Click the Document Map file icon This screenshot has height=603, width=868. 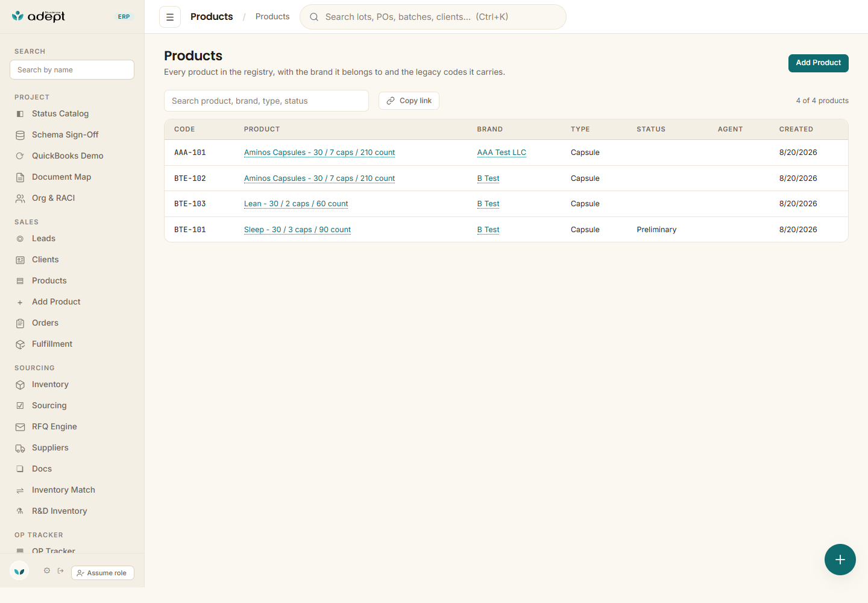[x=20, y=177]
